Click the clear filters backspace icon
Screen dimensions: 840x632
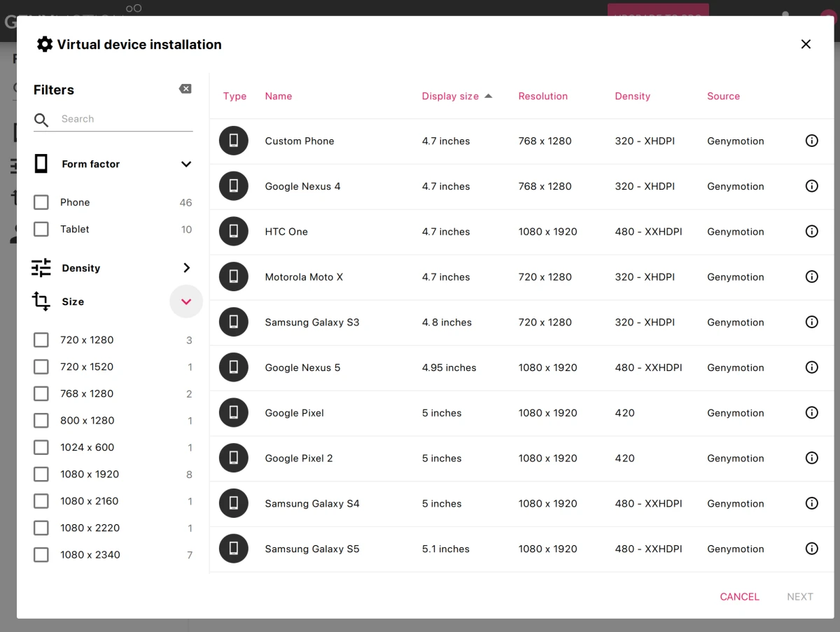[x=185, y=89]
